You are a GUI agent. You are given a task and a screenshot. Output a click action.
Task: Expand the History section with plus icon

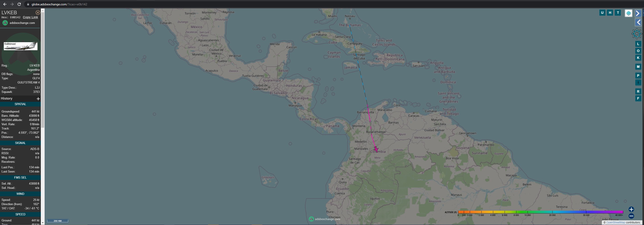pos(38,99)
